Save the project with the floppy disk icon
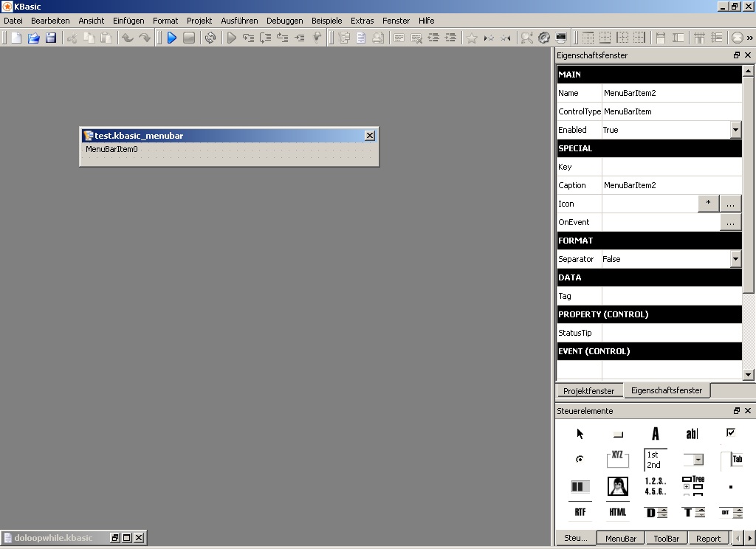The width and height of the screenshot is (756, 549). pos(51,38)
